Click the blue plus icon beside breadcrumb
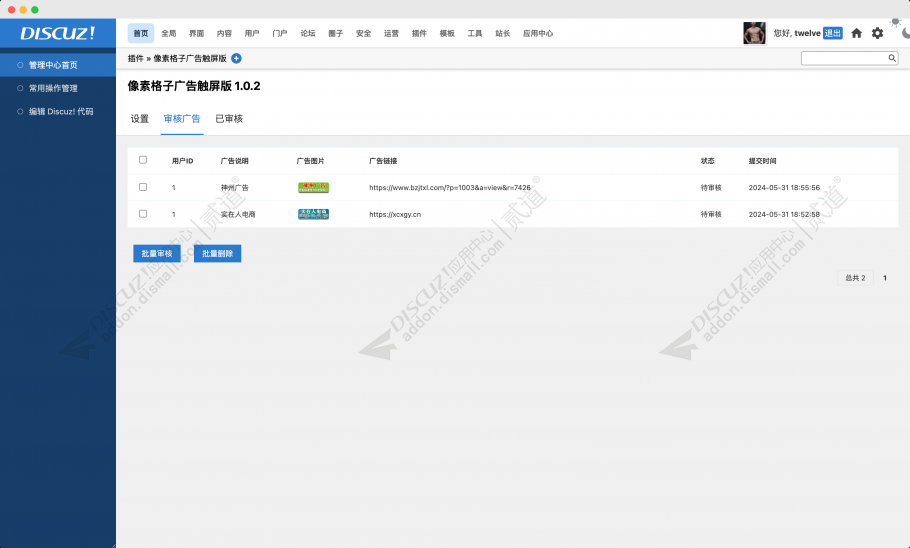The width and height of the screenshot is (910, 548). (x=236, y=58)
